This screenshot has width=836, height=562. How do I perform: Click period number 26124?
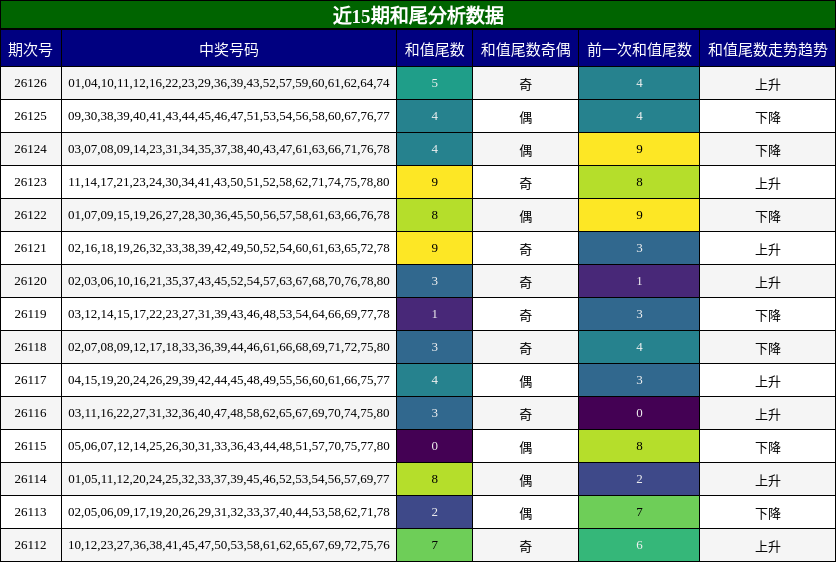click(30, 149)
